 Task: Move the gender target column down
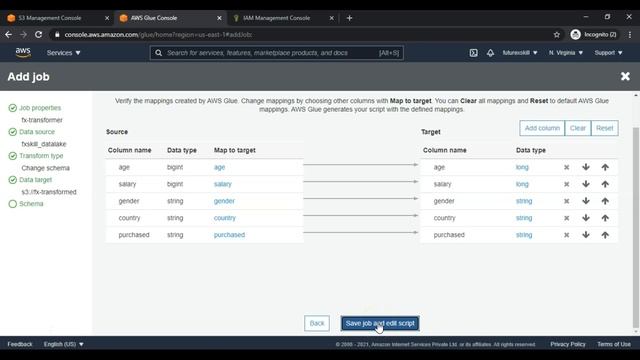pos(586,201)
